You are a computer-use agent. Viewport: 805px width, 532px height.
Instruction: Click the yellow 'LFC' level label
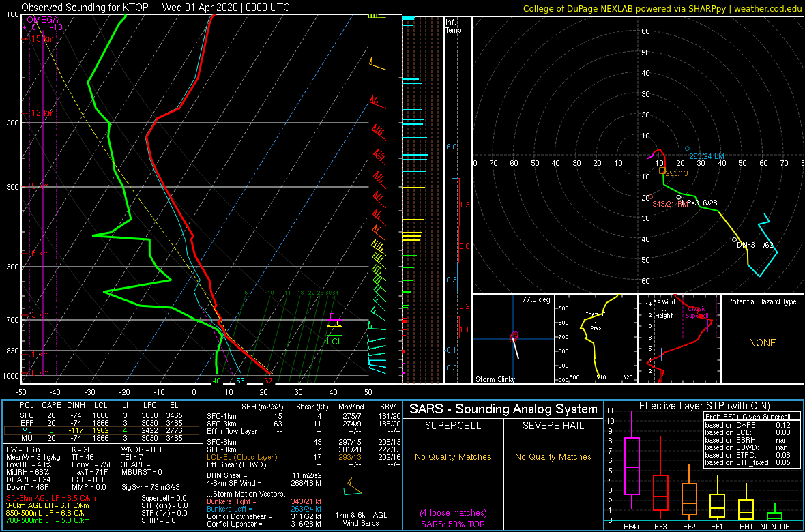[334, 324]
